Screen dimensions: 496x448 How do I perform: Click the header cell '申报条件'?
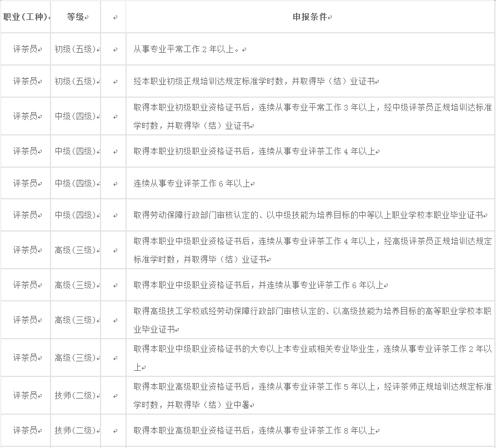pyautogui.click(x=310, y=17)
